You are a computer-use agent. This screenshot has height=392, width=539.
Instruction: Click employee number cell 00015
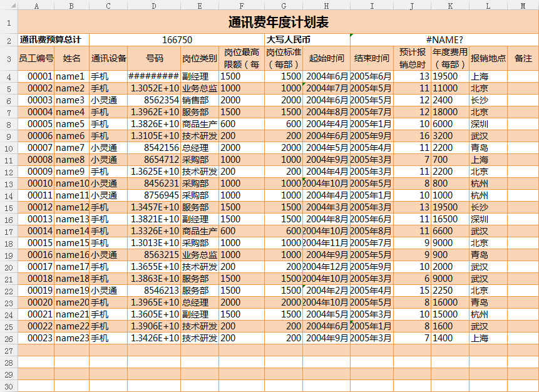coord(36,243)
